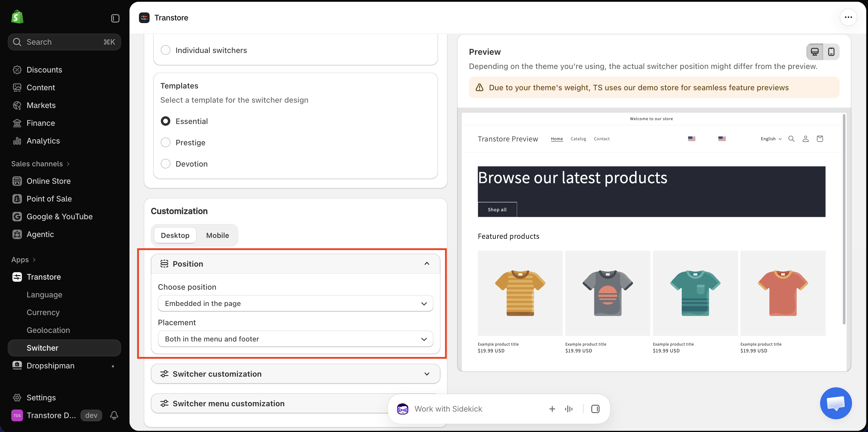
Task: Select the Devotion template radio
Action: tap(166, 164)
